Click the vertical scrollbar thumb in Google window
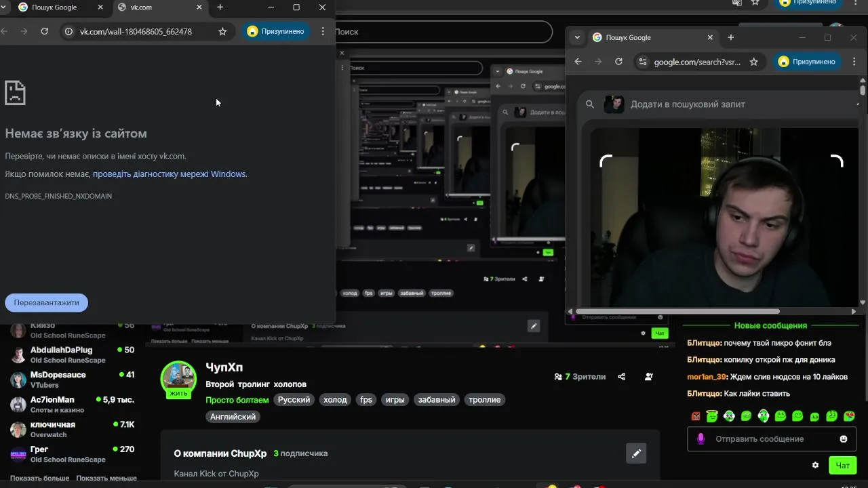 coord(863,89)
